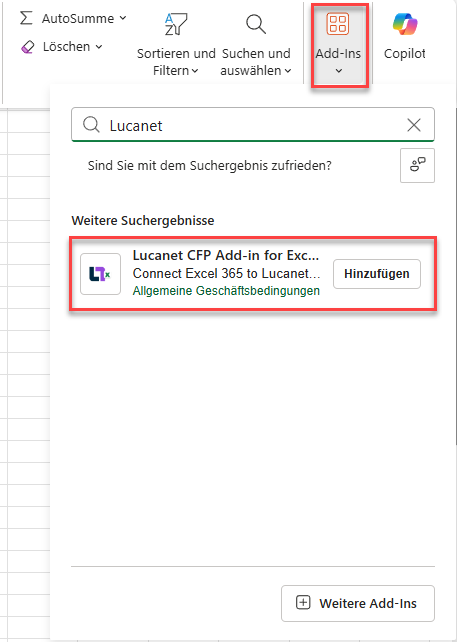The height and width of the screenshot is (642, 457).
Task: Click the magnifier icon in the search box
Action: (x=91, y=124)
